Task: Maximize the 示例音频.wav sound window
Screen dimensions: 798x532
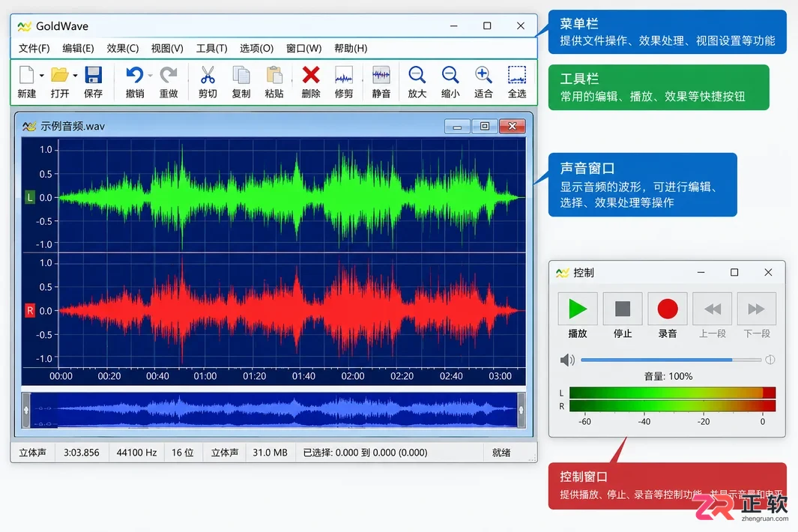Action: (x=485, y=126)
